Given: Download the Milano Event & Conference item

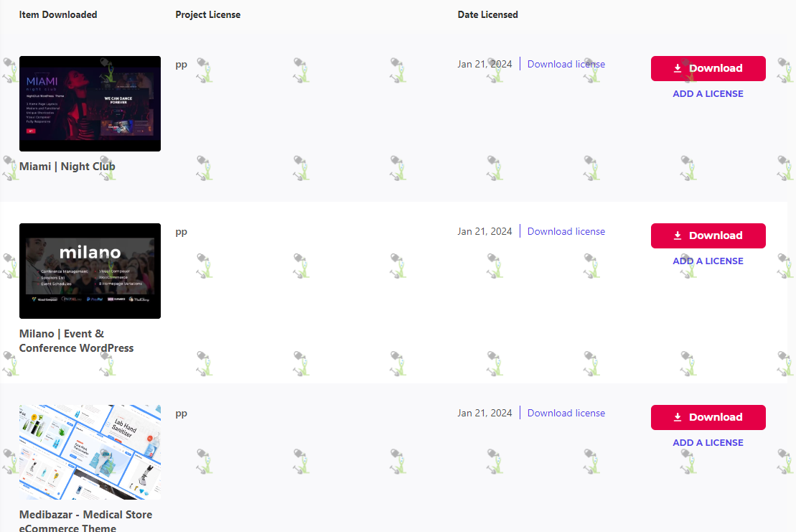Looking at the screenshot, I should point(708,236).
